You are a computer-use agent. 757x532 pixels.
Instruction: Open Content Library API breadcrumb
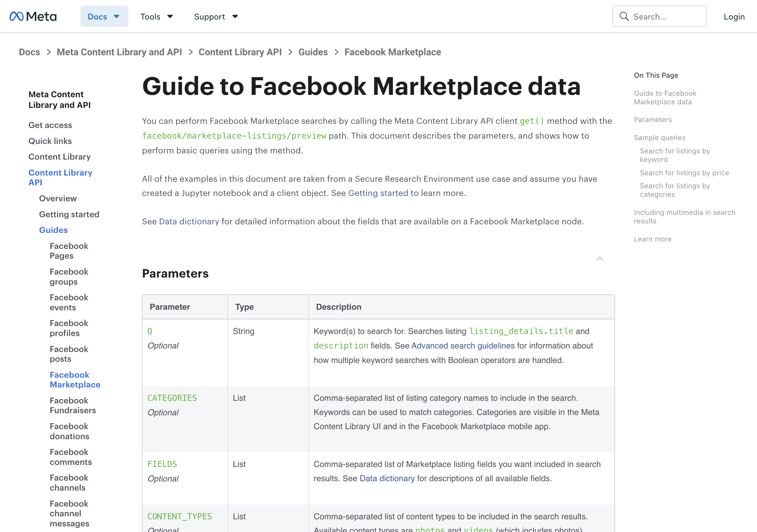coord(240,52)
